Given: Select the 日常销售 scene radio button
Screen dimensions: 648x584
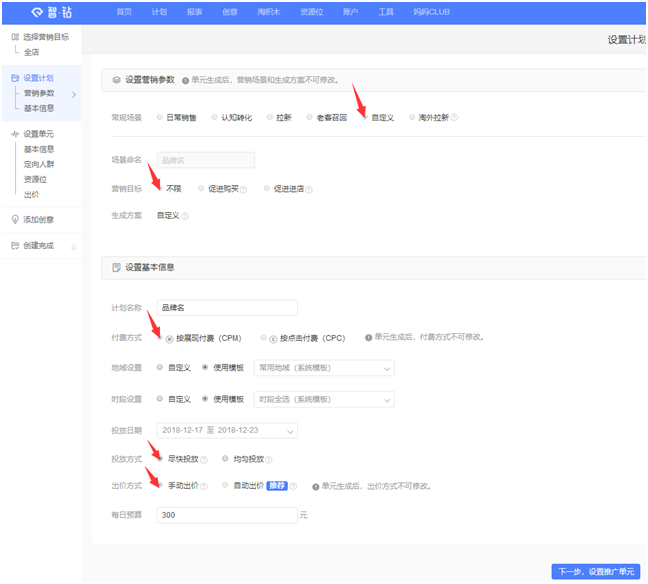Looking at the screenshot, I should click(x=159, y=117).
